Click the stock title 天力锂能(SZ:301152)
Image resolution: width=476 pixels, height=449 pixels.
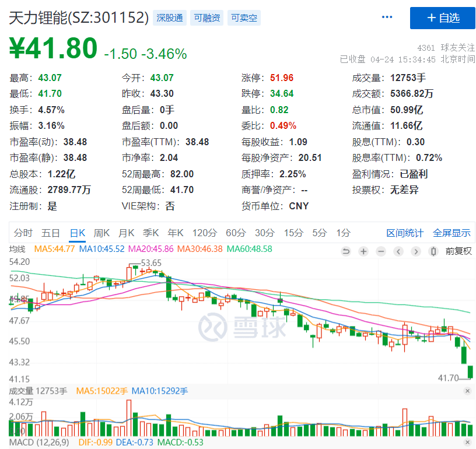[x=79, y=18]
